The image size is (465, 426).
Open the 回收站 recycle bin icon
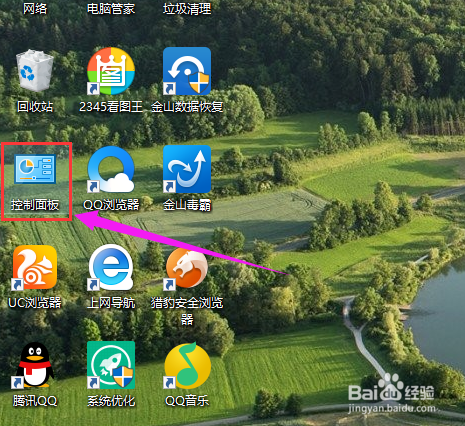tap(35, 71)
